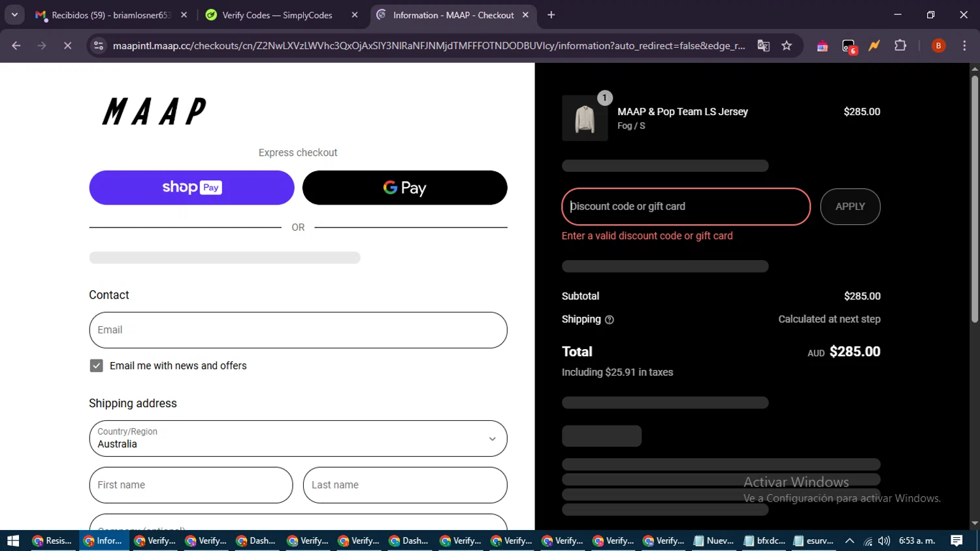Screen dimensions: 980x551
Task: Close the Gmail Recibidos tab
Action: click(184, 15)
